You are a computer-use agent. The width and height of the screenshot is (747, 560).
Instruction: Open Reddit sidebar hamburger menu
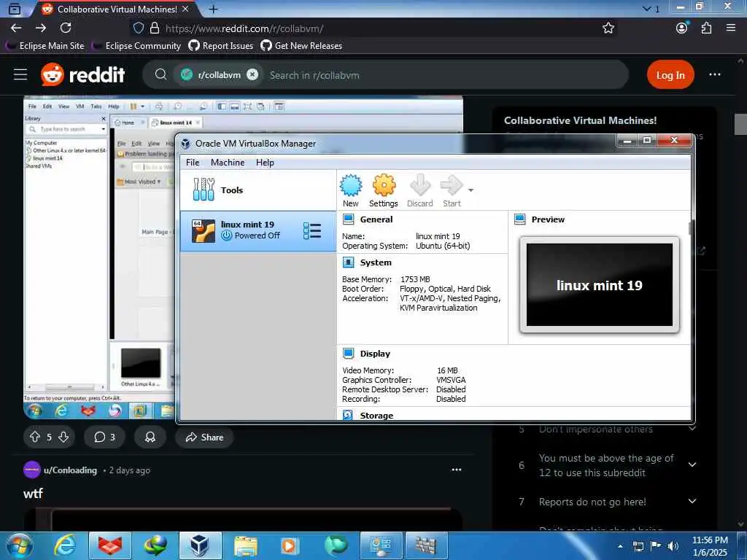point(20,75)
